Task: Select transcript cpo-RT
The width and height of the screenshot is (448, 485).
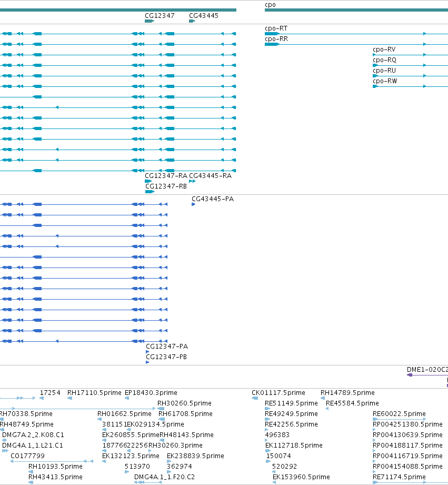Action: point(276,28)
